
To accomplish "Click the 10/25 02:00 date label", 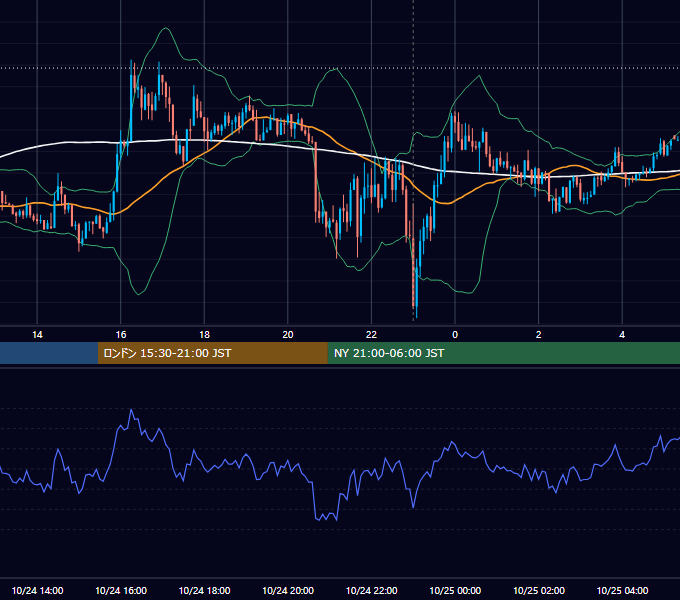I will tap(539, 590).
